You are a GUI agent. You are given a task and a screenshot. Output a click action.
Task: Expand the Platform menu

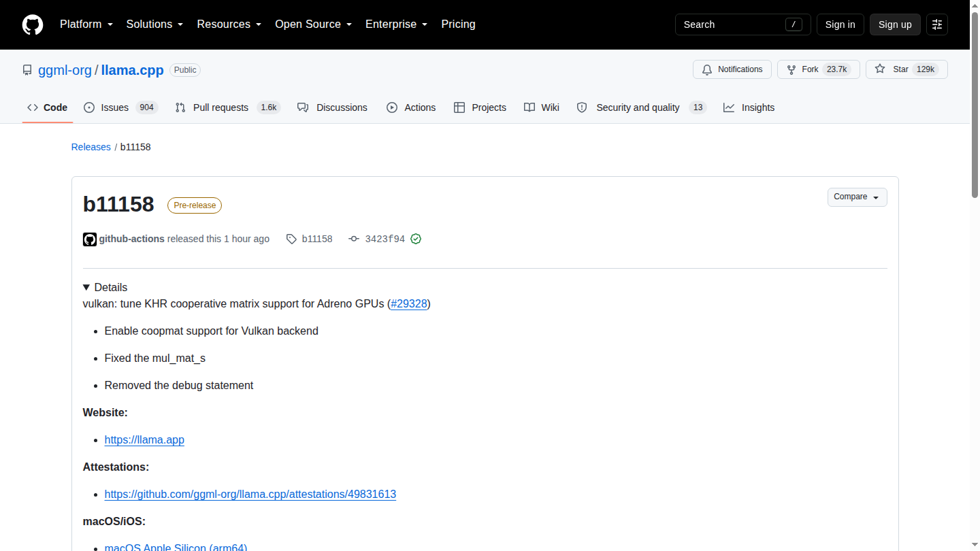click(86, 24)
